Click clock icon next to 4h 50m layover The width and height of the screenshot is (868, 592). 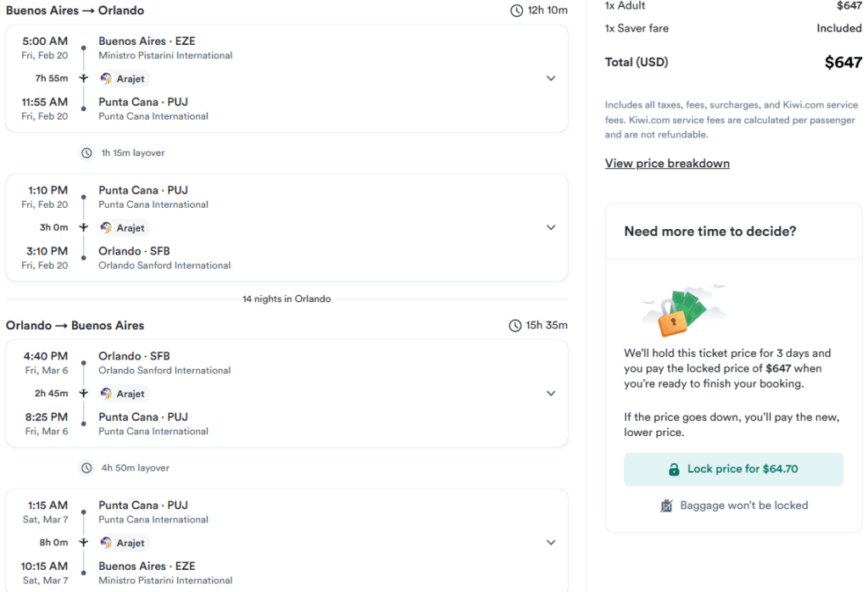[x=86, y=468]
